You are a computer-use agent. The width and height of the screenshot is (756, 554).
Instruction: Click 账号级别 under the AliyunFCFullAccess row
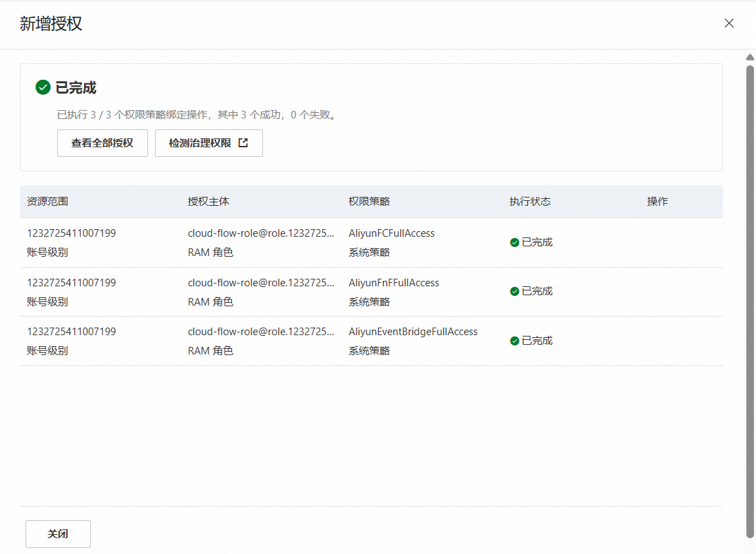[48, 253]
